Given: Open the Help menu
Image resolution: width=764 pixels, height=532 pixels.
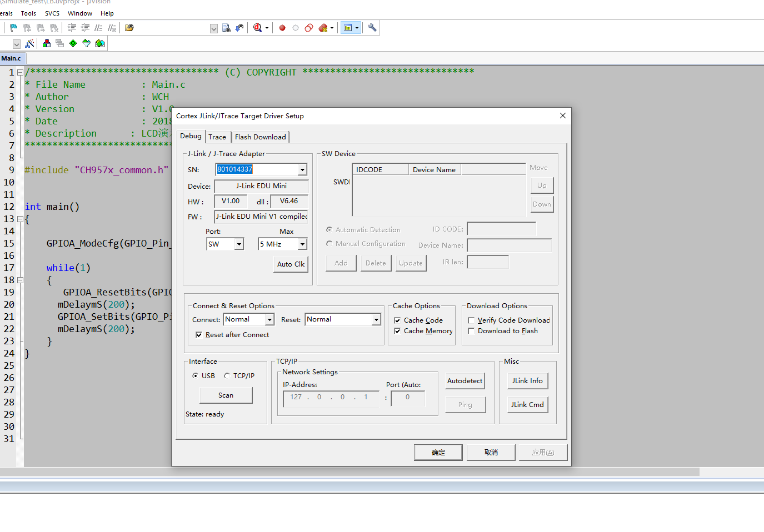Looking at the screenshot, I should pyautogui.click(x=107, y=13).
